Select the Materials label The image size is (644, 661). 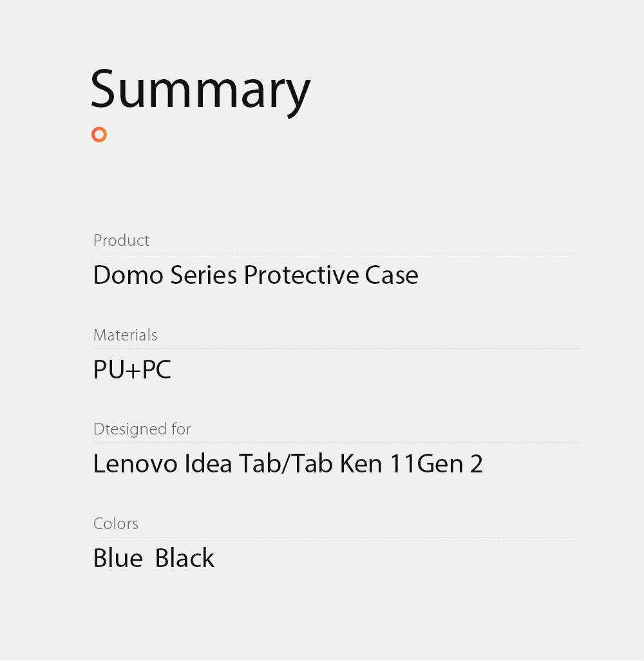point(125,335)
